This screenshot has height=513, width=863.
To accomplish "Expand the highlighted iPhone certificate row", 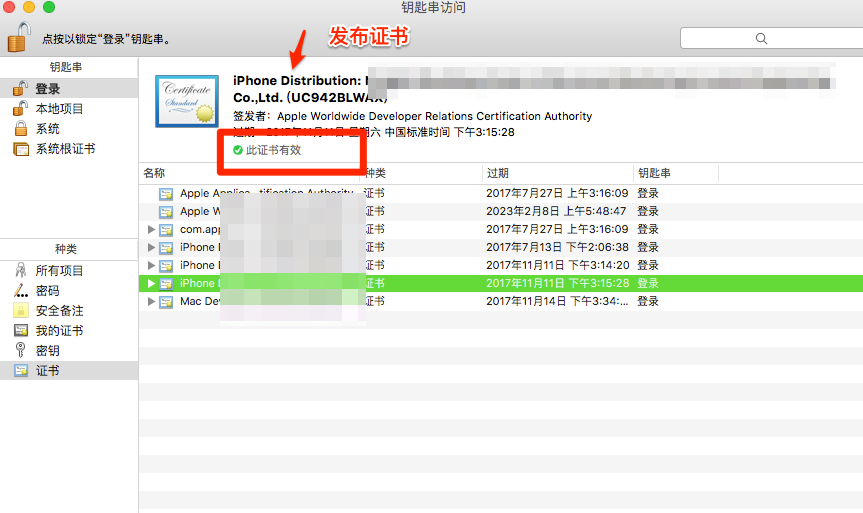I will 151,283.
